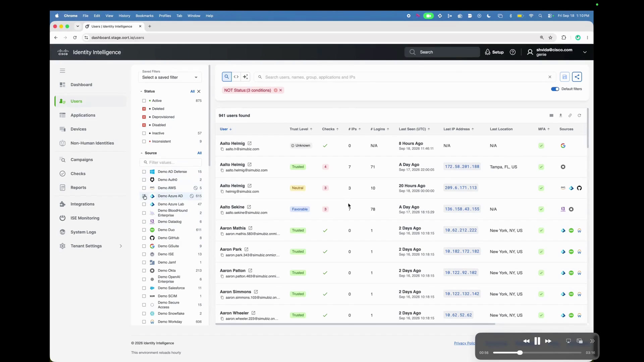Viewport: 644px width, 362px height.
Task: Collapse the Source filter section
Action: tap(141, 153)
